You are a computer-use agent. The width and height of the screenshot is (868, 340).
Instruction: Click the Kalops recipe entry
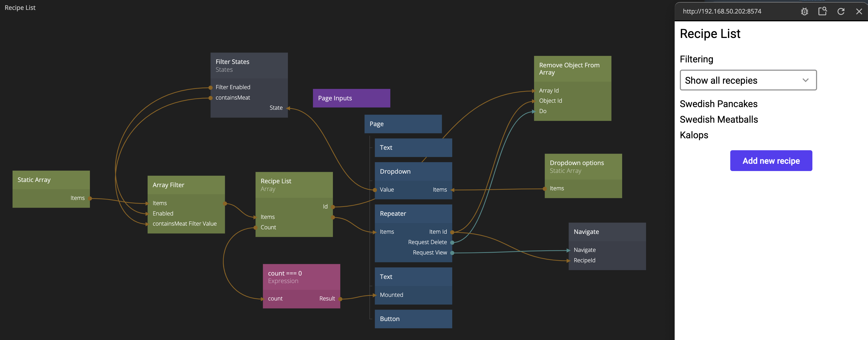[694, 135]
